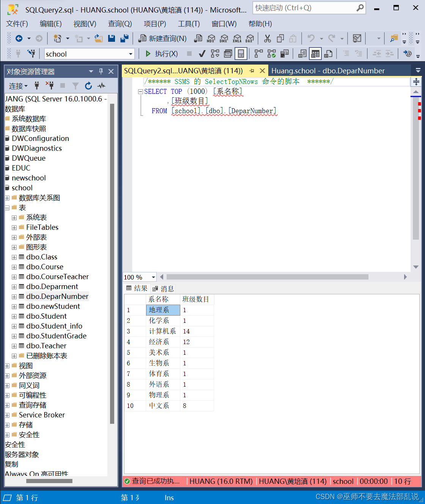Click the MDX query icon
This screenshot has width=425, height=504.
click(211, 38)
